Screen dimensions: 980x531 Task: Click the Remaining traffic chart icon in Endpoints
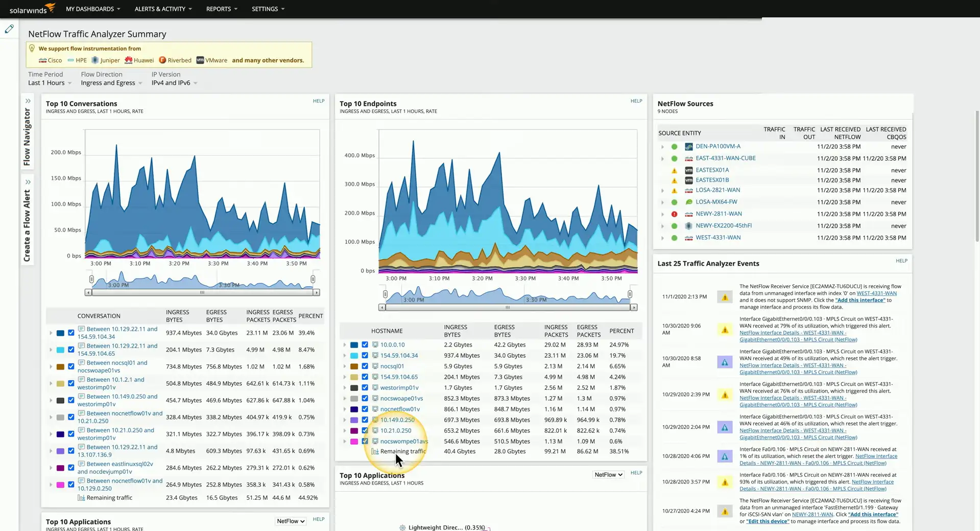(375, 451)
